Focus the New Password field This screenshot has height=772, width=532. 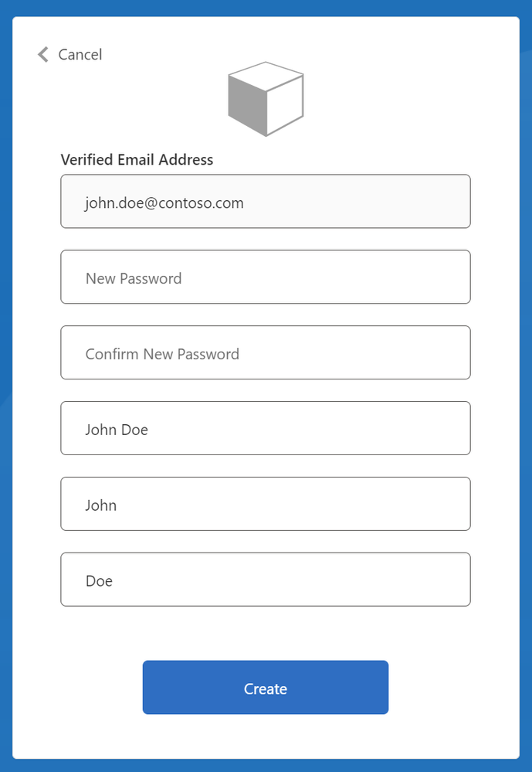[266, 277]
